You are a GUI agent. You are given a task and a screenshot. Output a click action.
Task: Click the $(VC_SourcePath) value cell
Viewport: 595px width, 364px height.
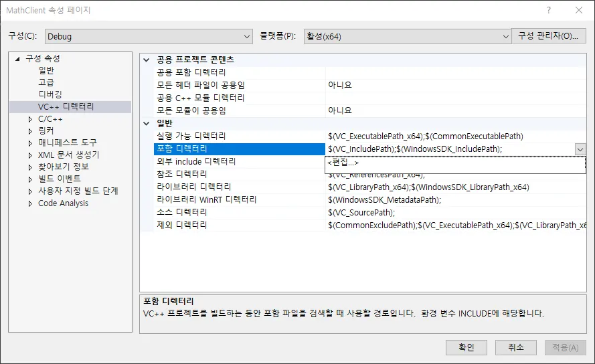[x=455, y=213]
